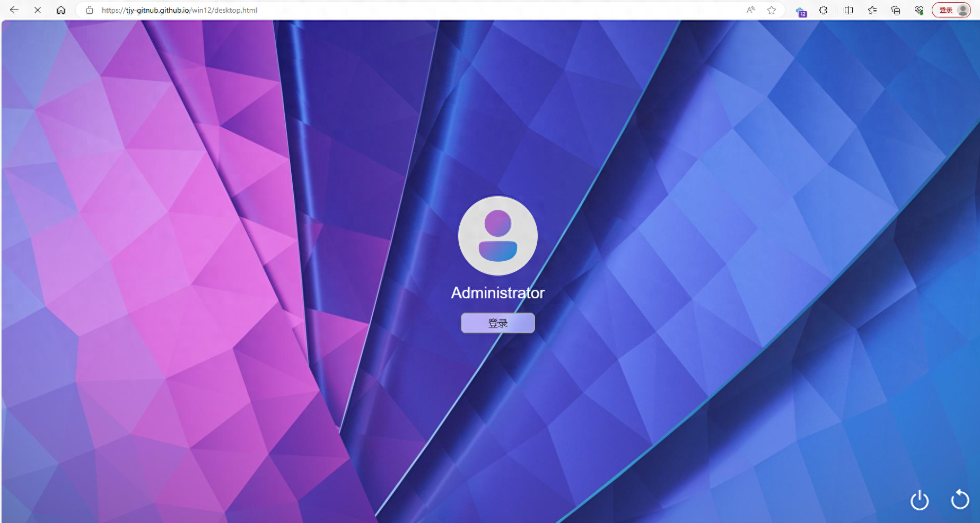Add page to favorites with the star icon
The image size is (980, 523).
[x=772, y=10]
